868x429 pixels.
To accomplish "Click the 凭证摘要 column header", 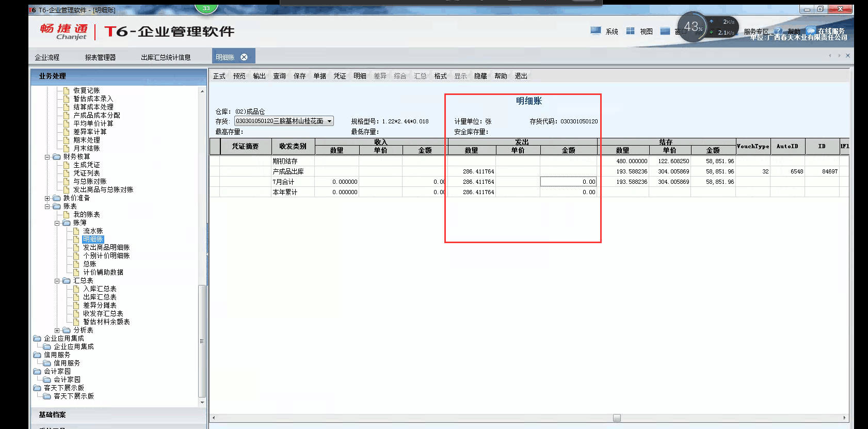I will [246, 146].
